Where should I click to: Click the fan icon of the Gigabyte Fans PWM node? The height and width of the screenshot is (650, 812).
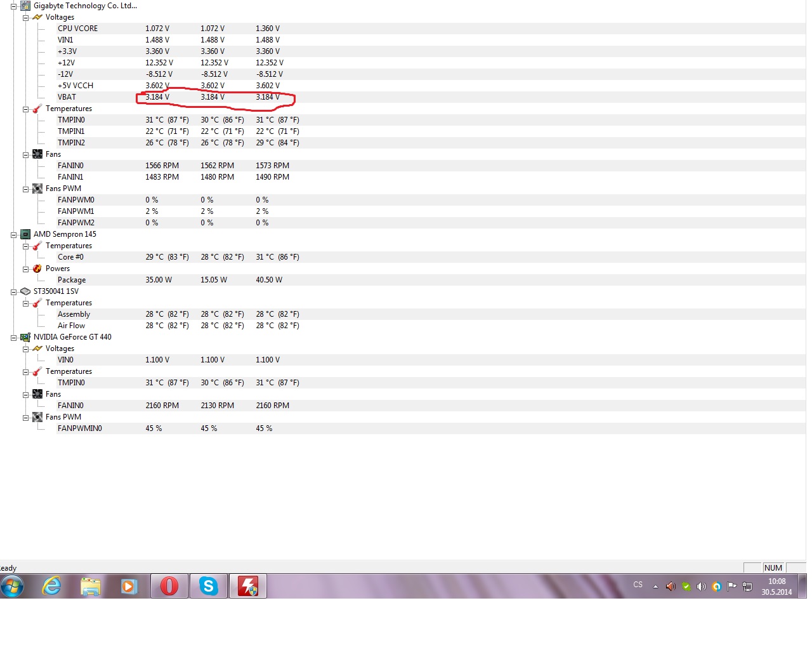point(37,189)
